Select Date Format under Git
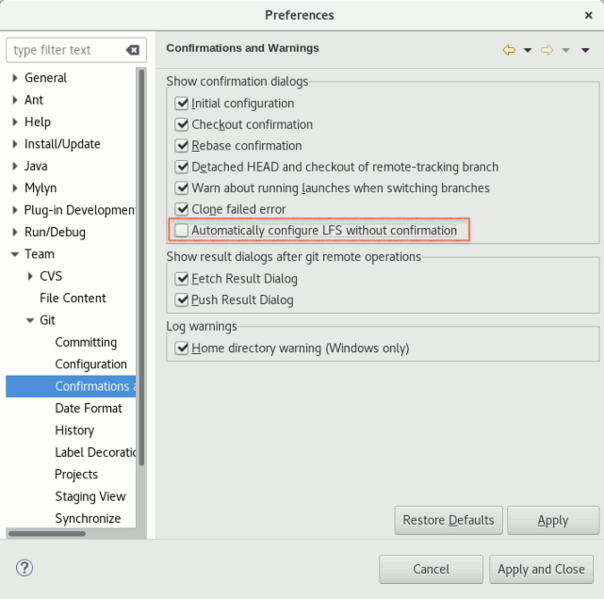The width and height of the screenshot is (604, 599). [x=88, y=408]
